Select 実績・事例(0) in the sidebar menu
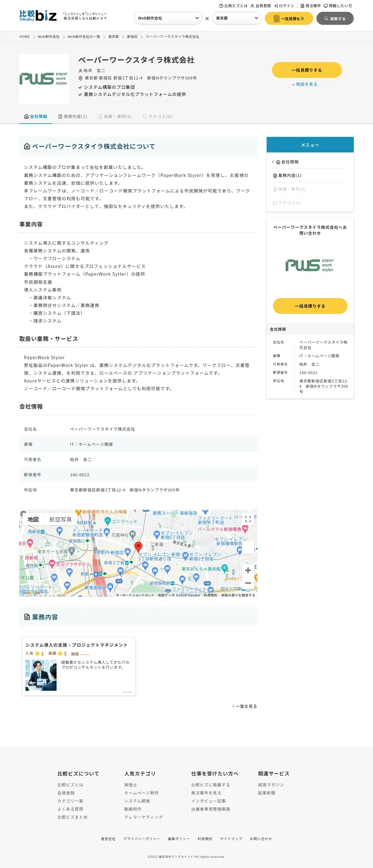Screen dimensions: 373x868 (x=310, y=189)
